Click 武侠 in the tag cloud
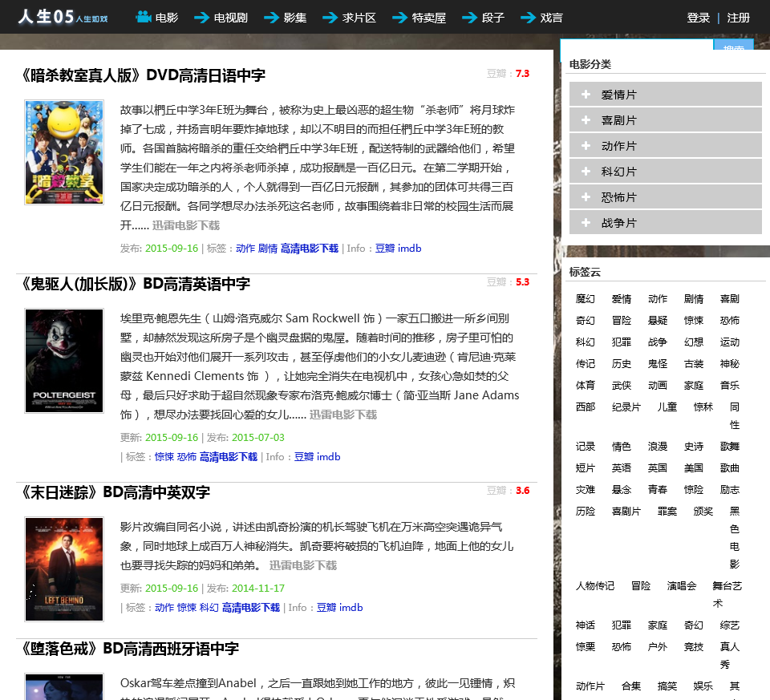Screen dimensions: 770x700 621,386
